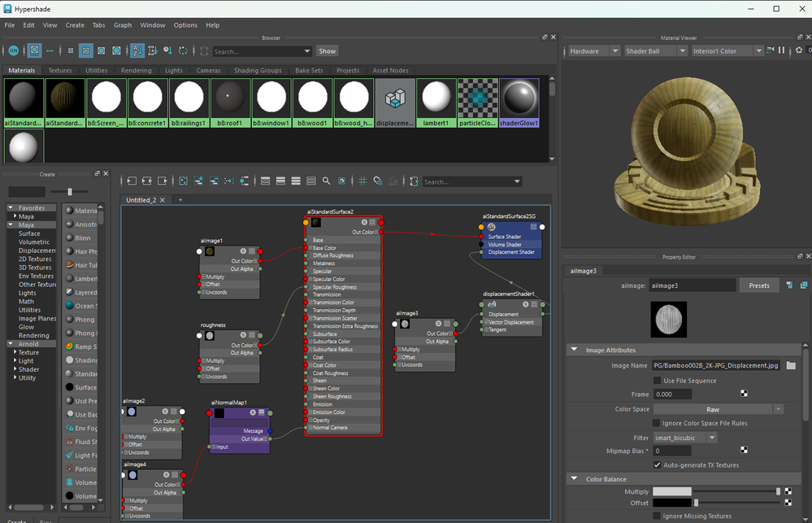Click the Multiply color swatch
Screen dimensions: 812x523
(672, 491)
